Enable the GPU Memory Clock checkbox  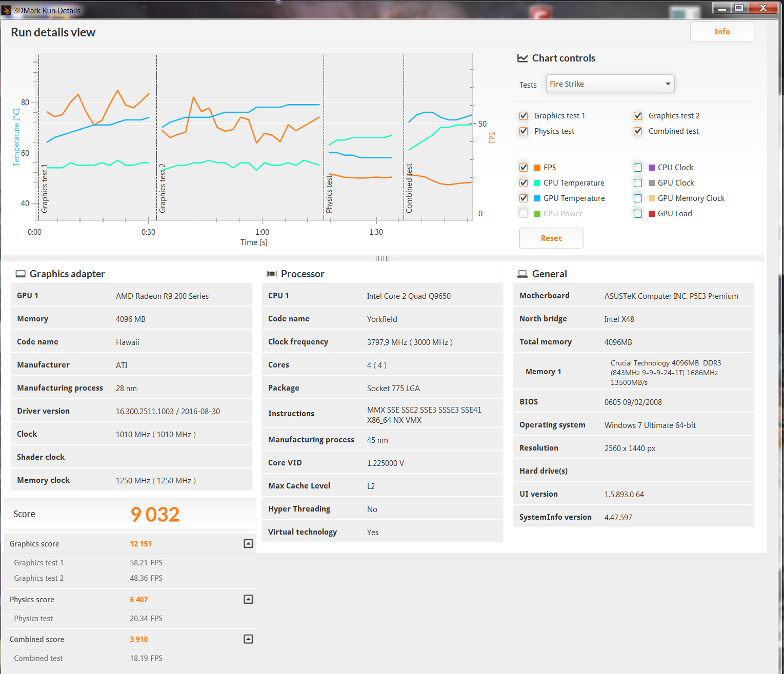tap(638, 198)
